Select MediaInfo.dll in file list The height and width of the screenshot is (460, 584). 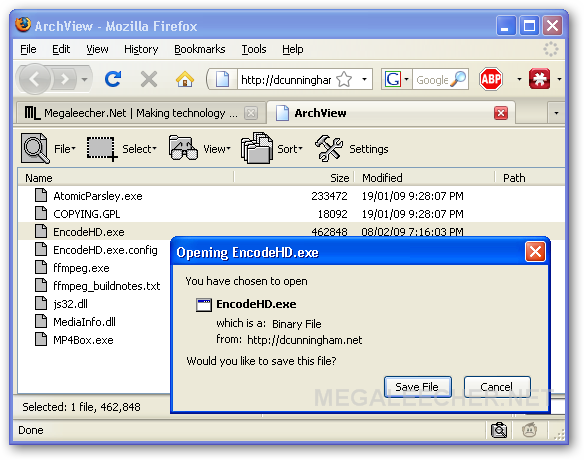[x=84, y=321]
